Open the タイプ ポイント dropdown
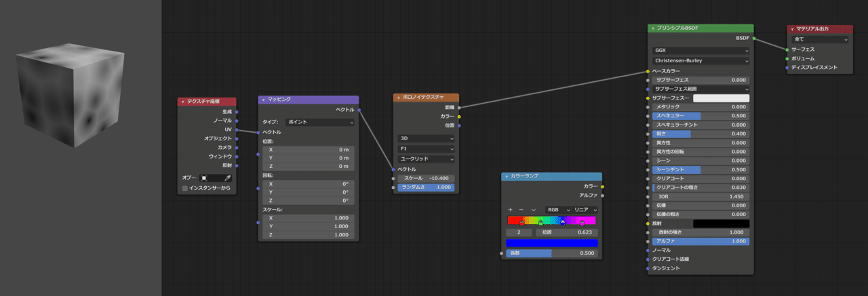 pos(319,123)
